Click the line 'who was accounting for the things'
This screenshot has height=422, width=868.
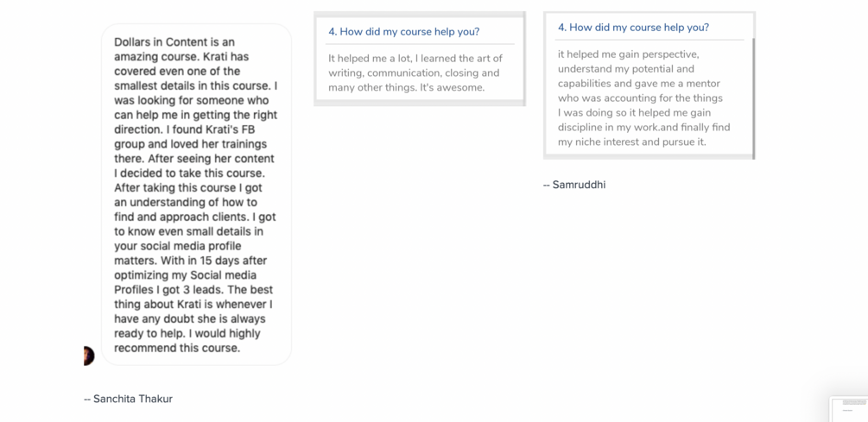click(x=641, y=98)
